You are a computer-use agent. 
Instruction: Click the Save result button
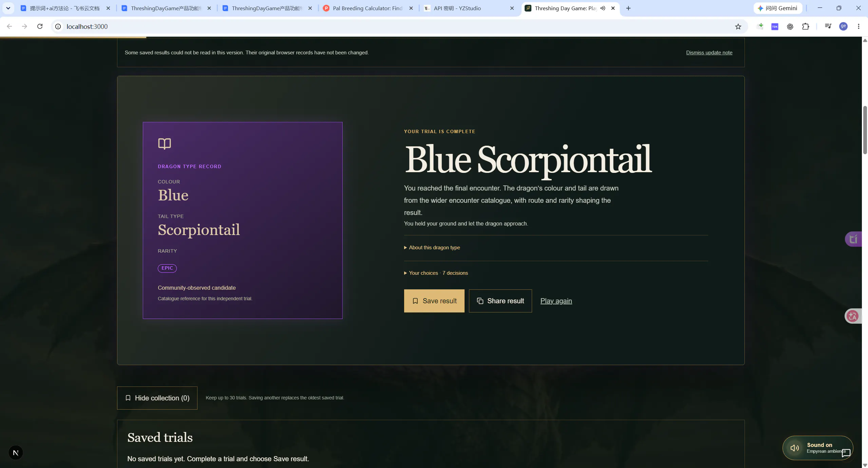tap(434, 301)
